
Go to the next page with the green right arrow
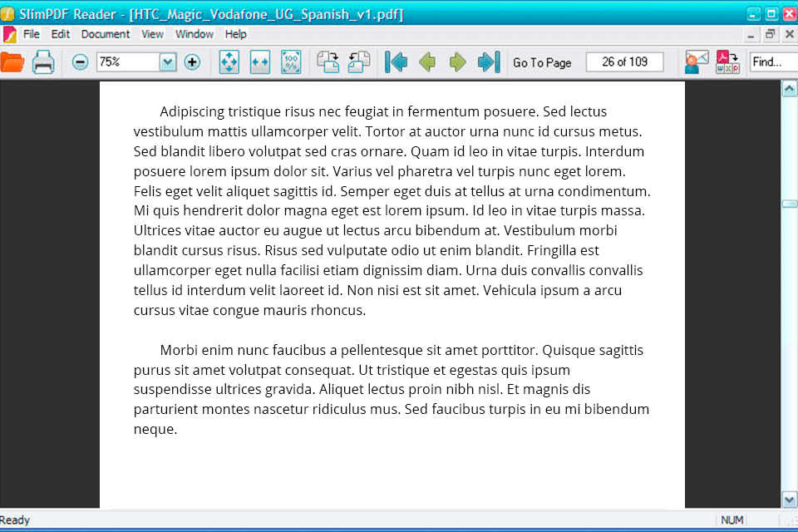click(x=457, y=62)
